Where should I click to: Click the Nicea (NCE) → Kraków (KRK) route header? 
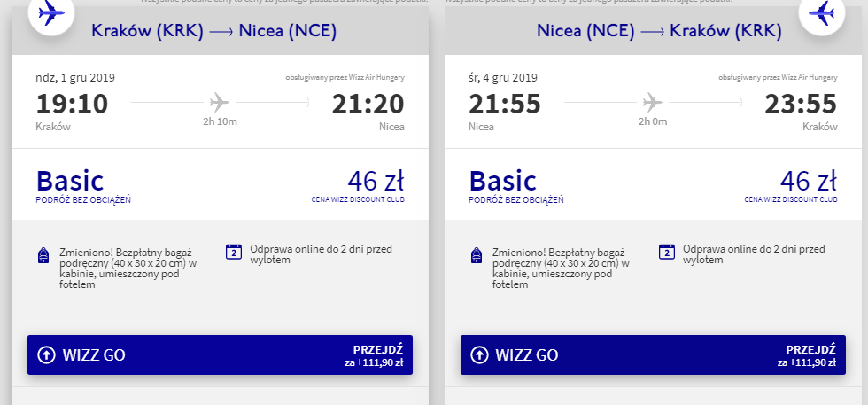tap(659, 32)
